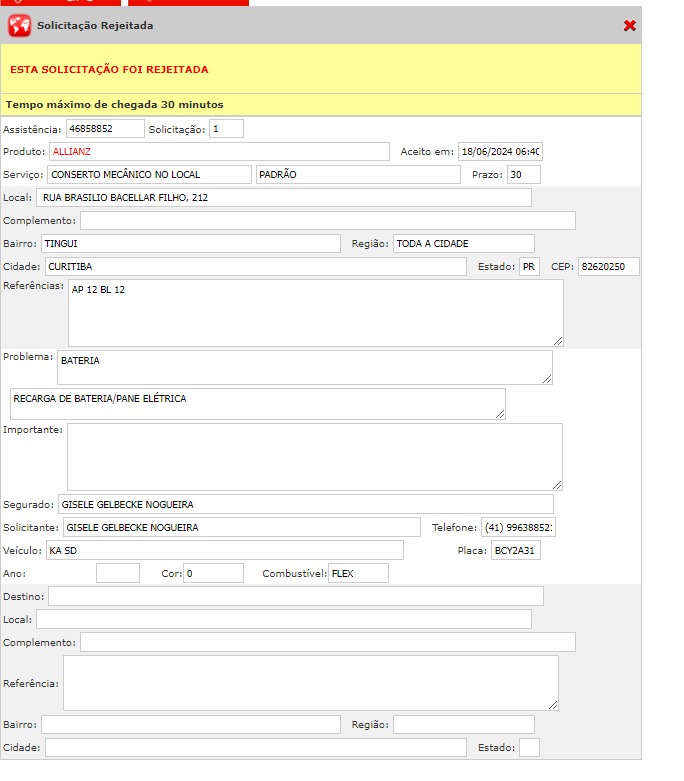Select the CEP postal code field
This screenshot has width=684, height=781.
coord(608,267)
